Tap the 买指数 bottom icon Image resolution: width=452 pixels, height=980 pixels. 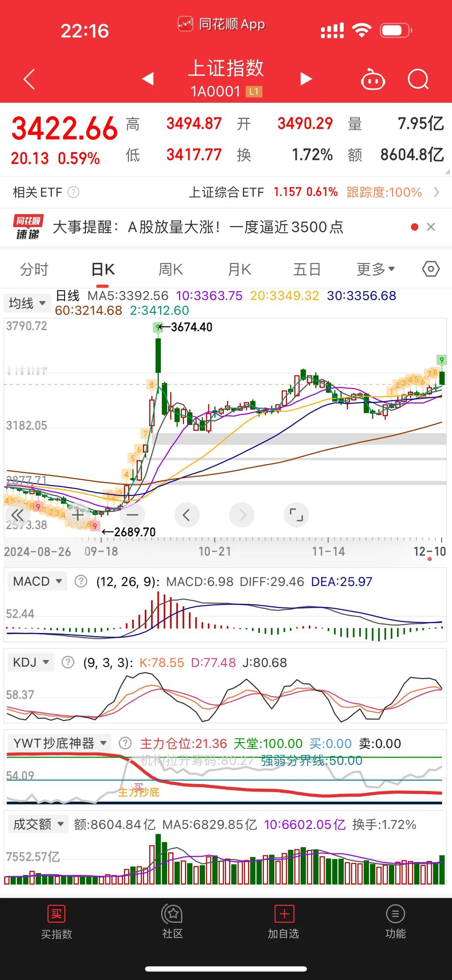[56, 922]
